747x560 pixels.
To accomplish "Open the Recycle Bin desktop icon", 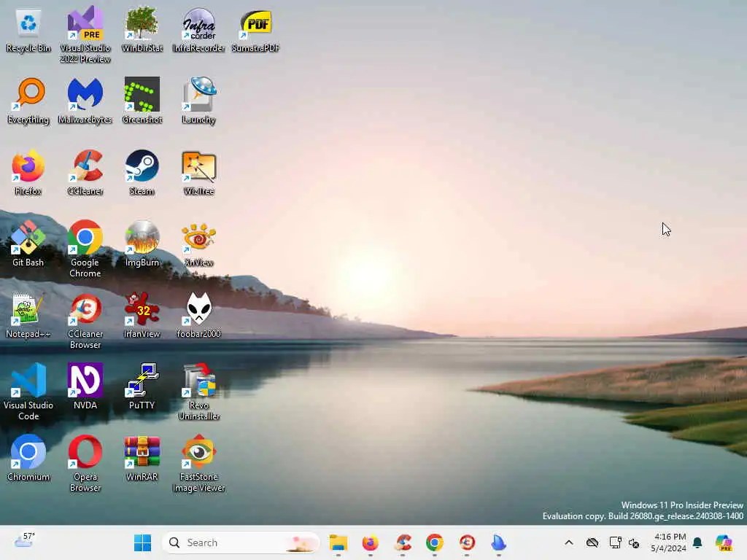I will pyautogui.click(x=28, y=30).
